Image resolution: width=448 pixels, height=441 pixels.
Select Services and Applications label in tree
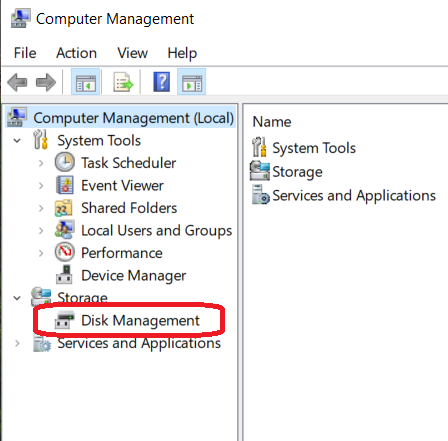point(139,344)
